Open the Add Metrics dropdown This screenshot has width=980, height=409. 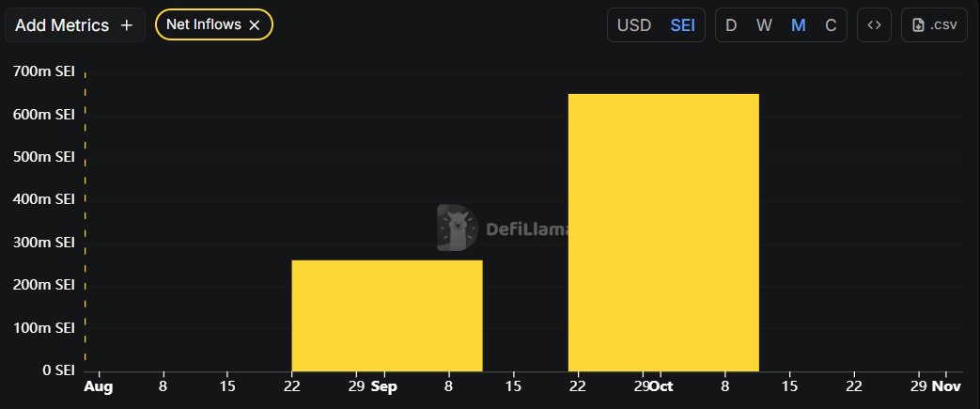click(64, 25)
